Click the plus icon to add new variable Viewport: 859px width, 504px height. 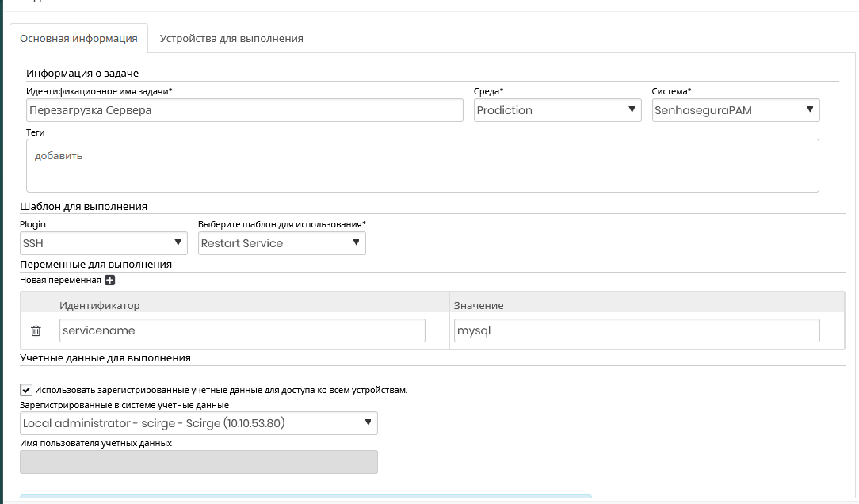tap(110, 281)
